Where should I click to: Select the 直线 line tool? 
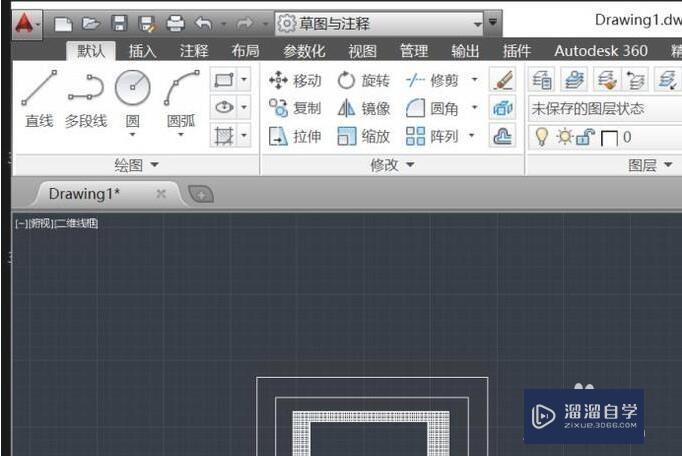click(39, 98)
